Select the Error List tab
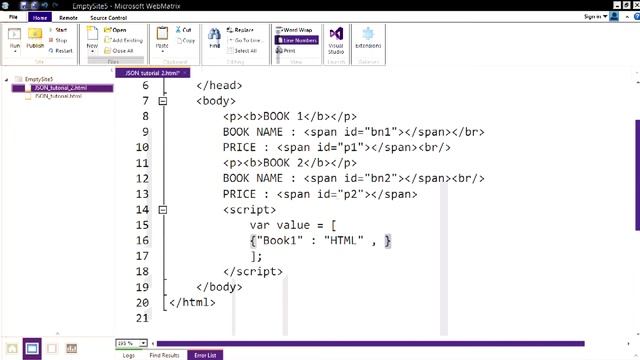 (205, 355)
